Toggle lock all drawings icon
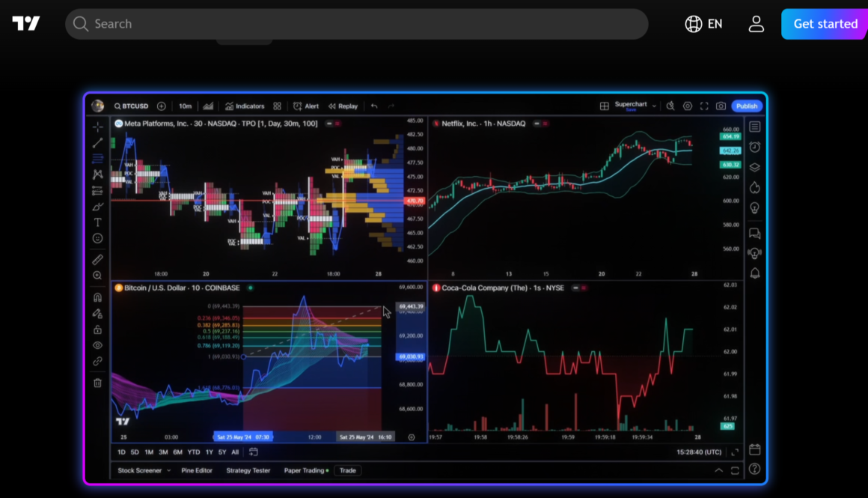The image size is (868, 498). pos(97,330)
